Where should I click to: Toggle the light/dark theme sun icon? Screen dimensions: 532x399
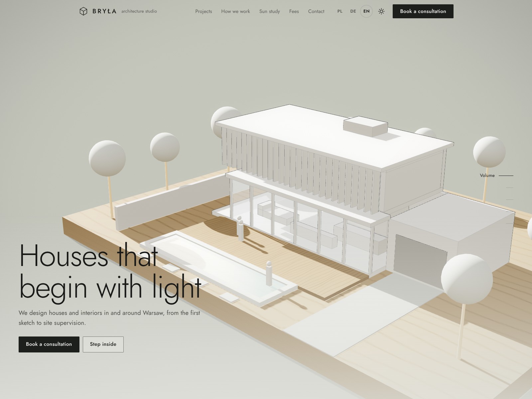(x=381, y=11)
